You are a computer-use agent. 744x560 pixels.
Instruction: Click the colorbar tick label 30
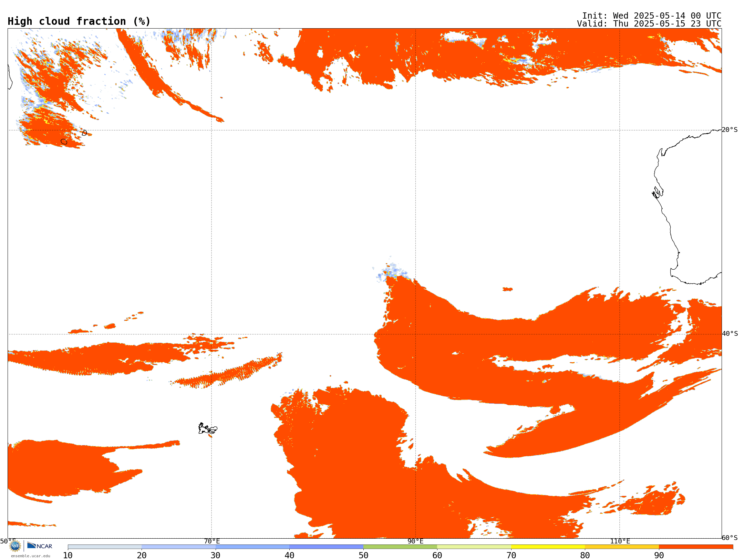click(216, 556)
